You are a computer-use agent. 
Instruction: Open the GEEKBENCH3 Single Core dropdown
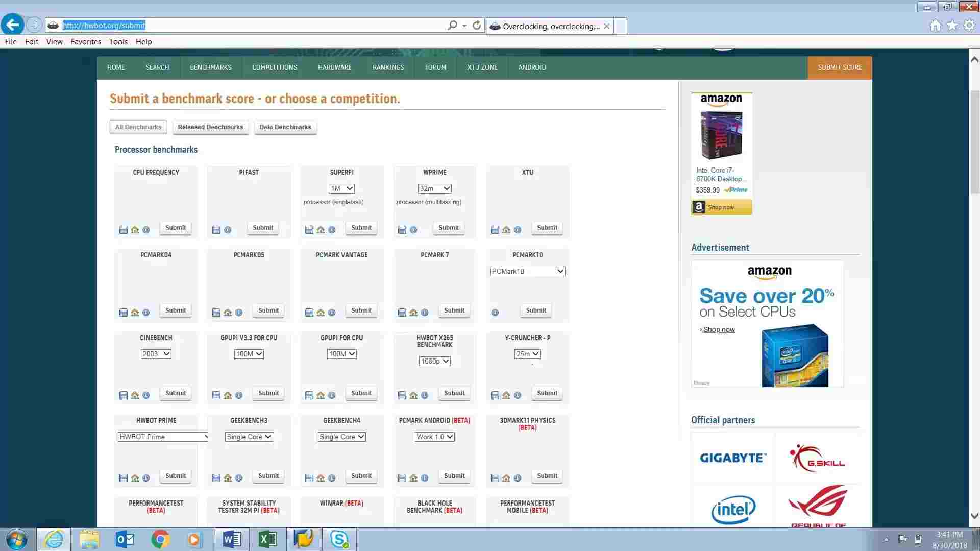click(x=249, y=437)
